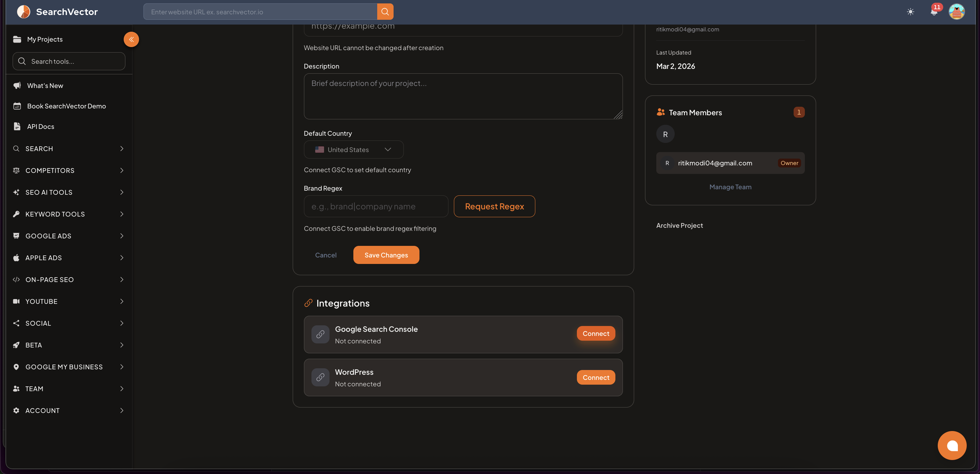Click the GOOGLE ADS icon
980x474 pixels.
16,236
